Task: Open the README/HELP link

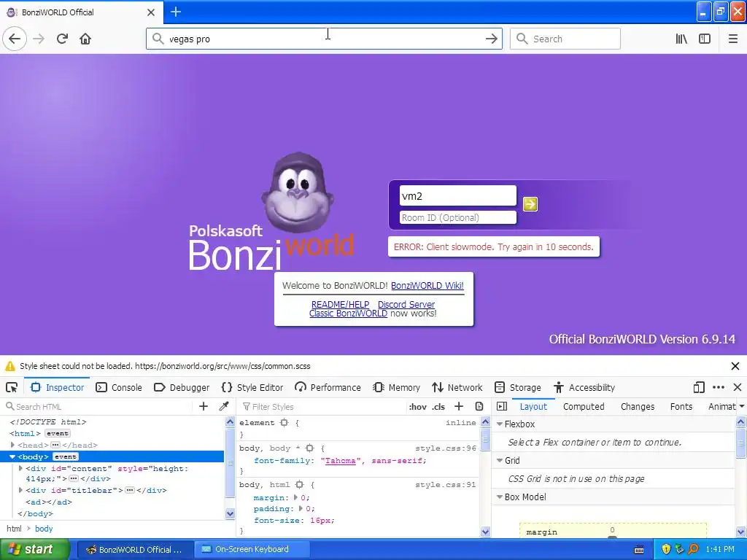Action: click(340, 304)
